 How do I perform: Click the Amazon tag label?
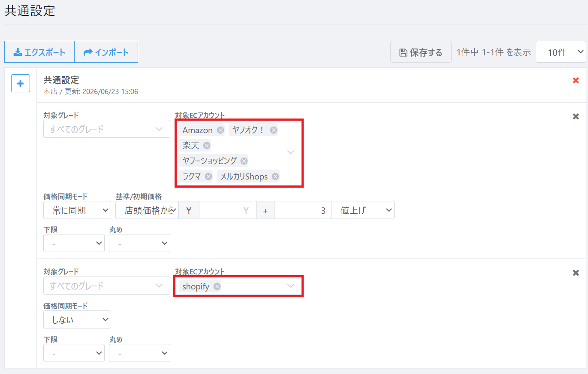tap(197, 130)
